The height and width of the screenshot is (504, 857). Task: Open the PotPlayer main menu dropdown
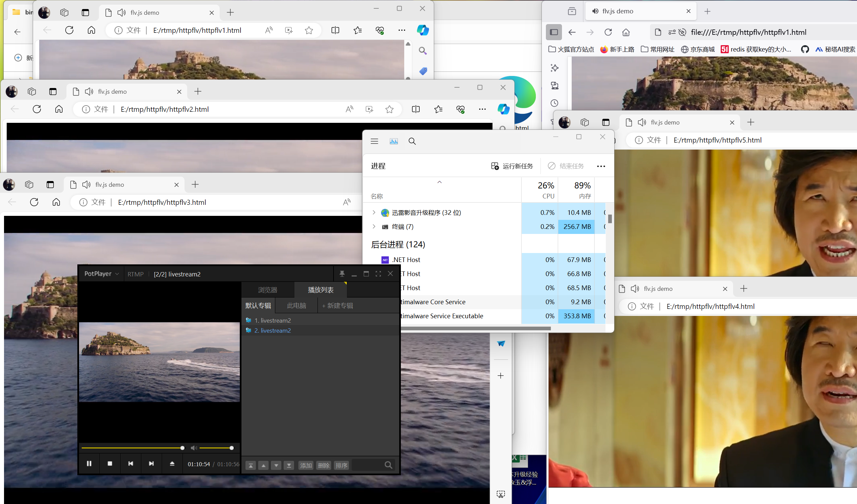101,274
